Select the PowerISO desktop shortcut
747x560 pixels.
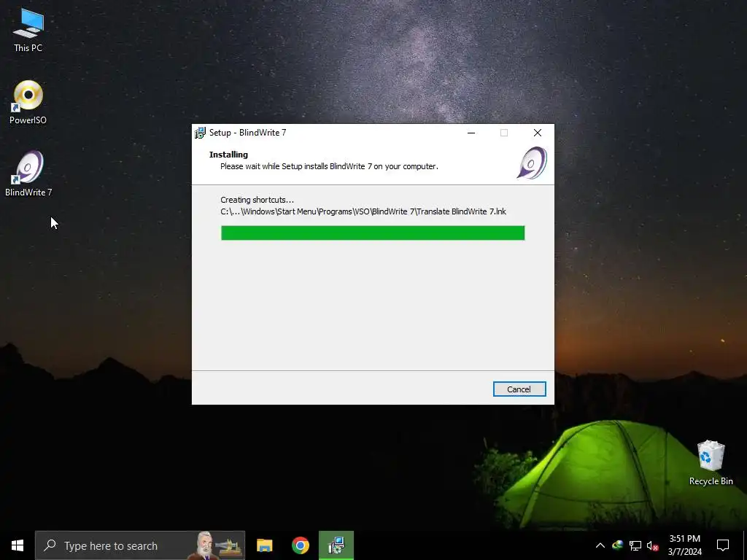pyautogui.click(x=28, y=102)
